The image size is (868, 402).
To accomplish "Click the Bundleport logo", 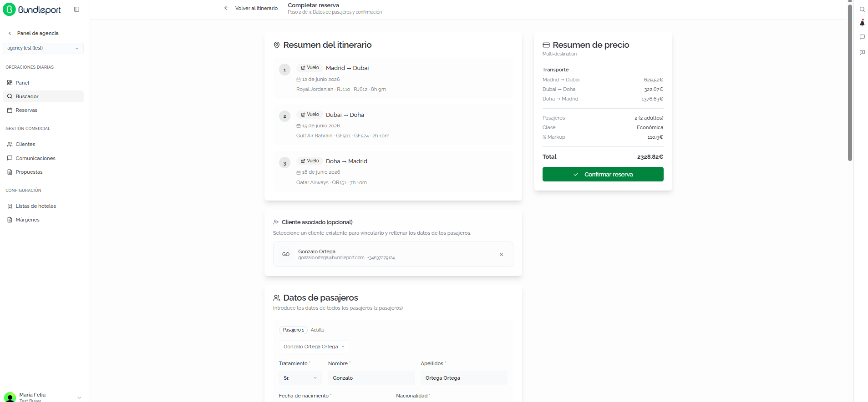I will pos(32,10).
